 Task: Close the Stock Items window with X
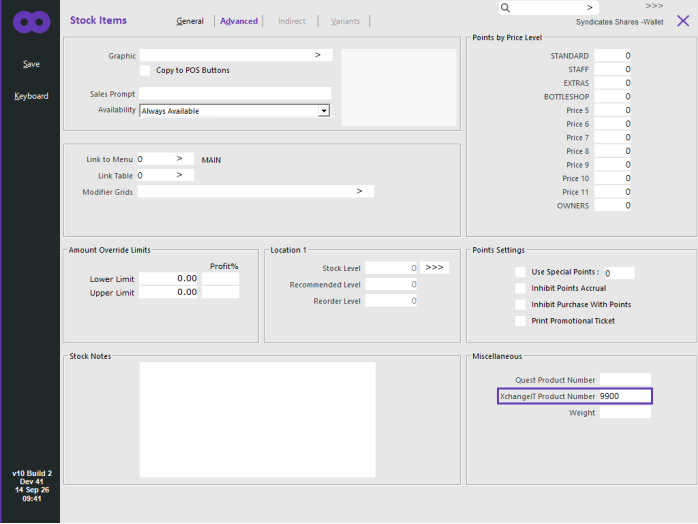point(683,20)
